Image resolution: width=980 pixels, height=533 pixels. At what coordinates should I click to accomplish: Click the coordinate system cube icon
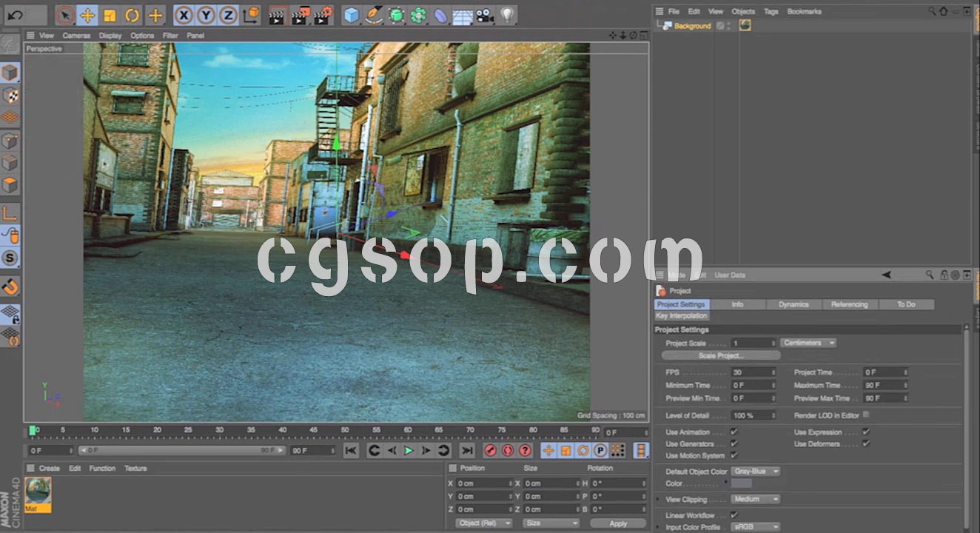coord(252,15)
